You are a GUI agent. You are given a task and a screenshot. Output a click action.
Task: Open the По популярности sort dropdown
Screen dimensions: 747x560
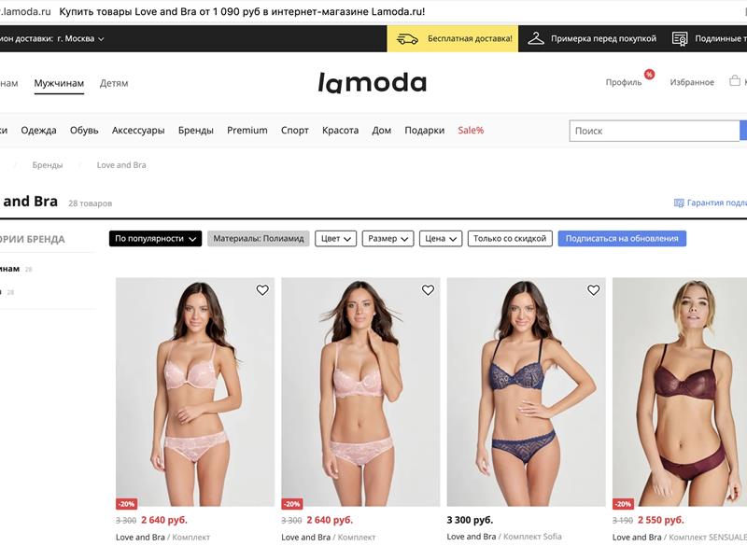coord(155,239)
